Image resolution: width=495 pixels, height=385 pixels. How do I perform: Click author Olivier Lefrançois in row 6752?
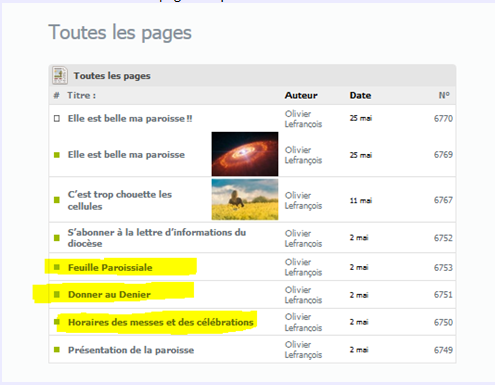pos(303,238)
